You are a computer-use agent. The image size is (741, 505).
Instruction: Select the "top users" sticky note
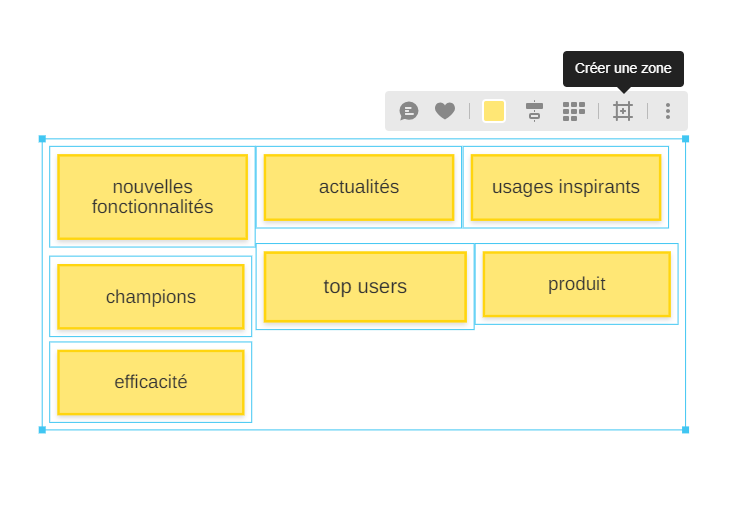point(365,287)
